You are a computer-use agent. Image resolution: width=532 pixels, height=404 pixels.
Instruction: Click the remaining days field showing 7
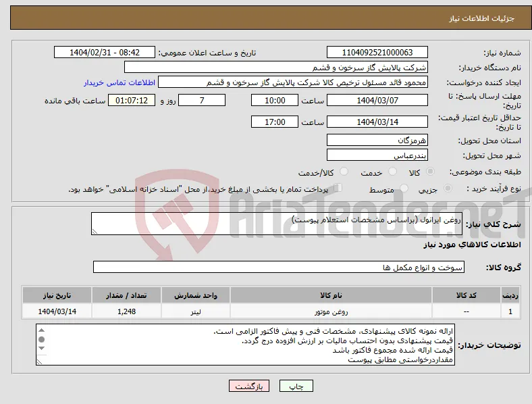[202, 100]
